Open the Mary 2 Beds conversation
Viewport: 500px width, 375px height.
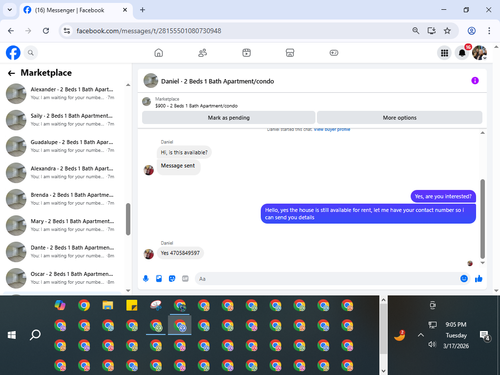64,225
